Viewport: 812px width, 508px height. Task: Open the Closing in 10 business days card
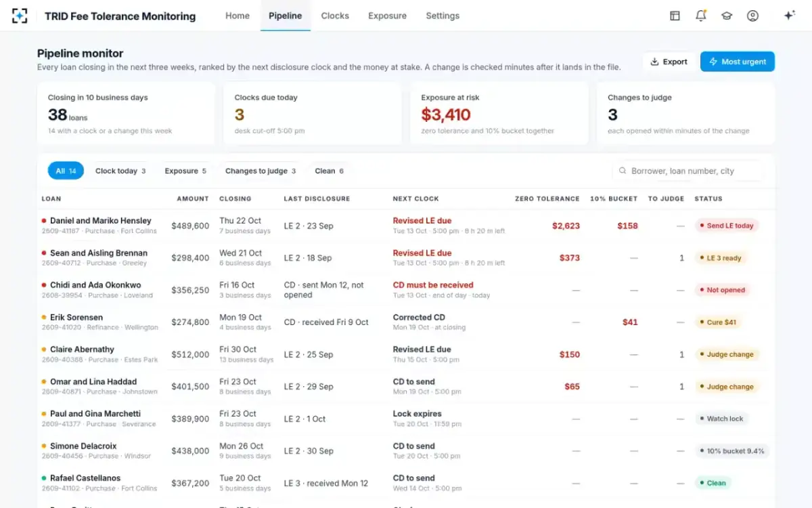(126, 114)
